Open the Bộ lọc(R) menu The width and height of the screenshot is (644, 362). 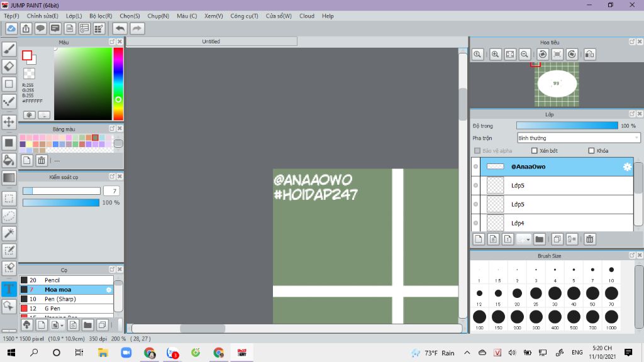[101, 16]
